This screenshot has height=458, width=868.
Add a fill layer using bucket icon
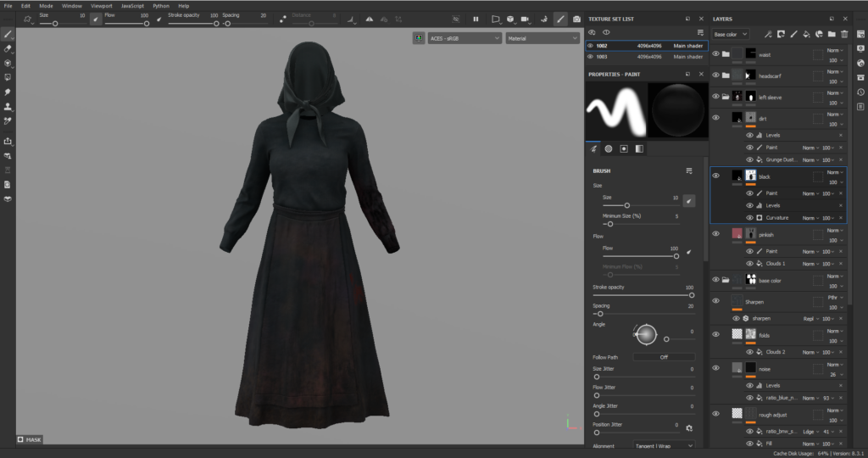pos(806,34)
